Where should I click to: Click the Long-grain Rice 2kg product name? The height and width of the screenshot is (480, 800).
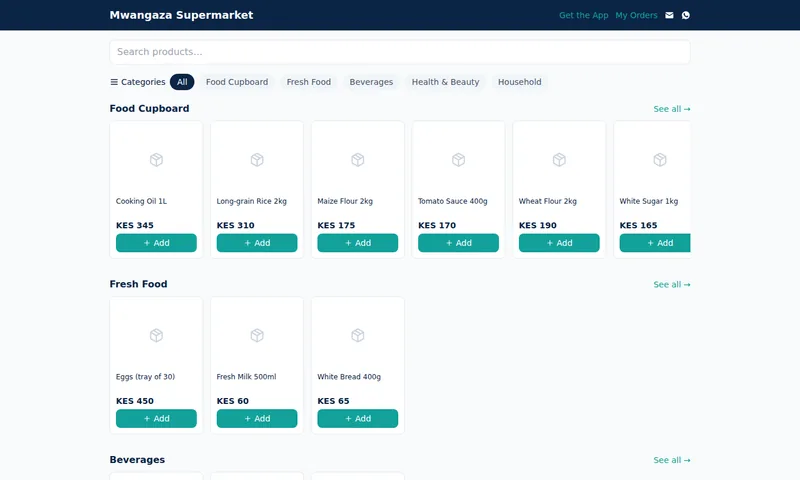(x=252, y=201)
